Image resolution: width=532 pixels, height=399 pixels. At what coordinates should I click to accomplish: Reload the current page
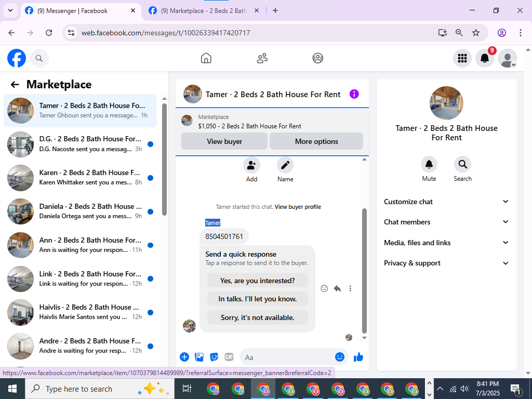(49, 33)
